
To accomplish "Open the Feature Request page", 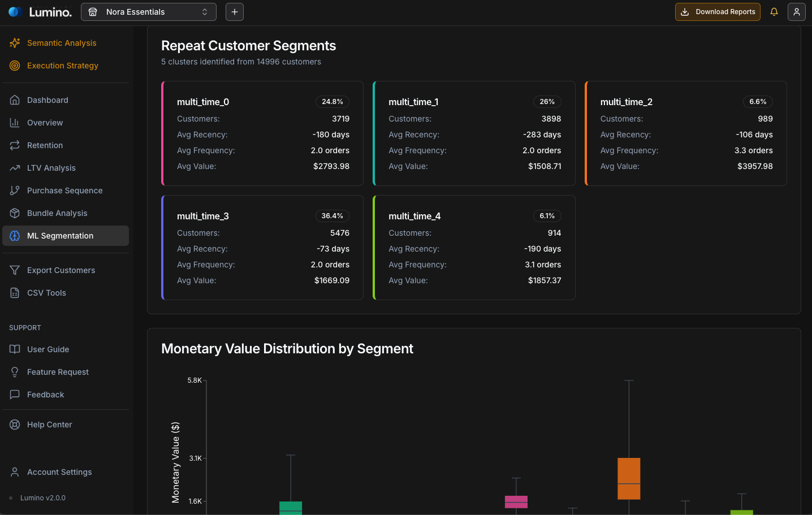I will point(58,372).
